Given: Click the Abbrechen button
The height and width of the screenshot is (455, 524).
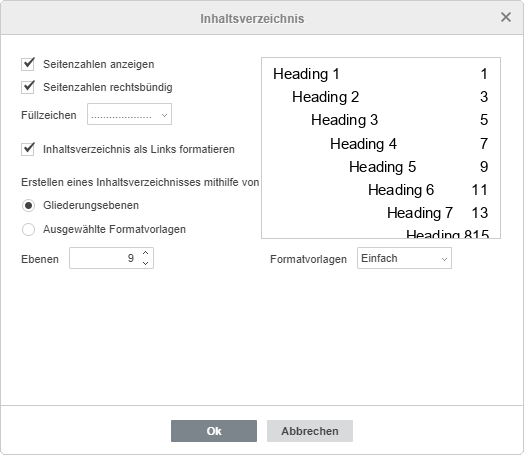Looking at the screenshot, I should pyautogui.click(x=310, y=431).
